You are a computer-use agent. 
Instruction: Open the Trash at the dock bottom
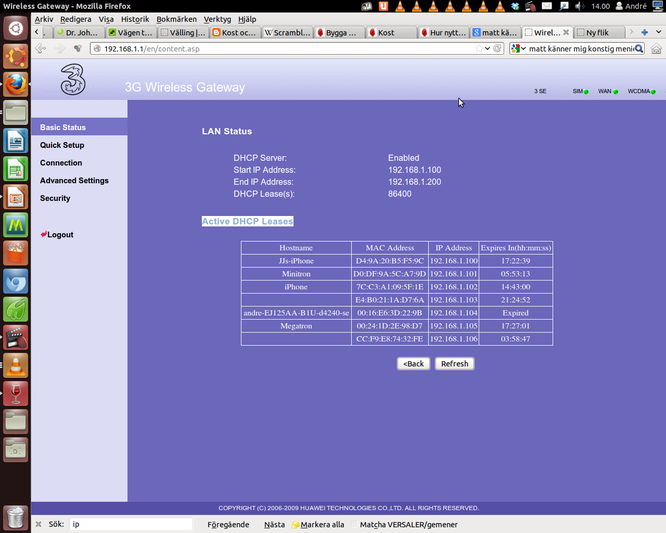16,517
